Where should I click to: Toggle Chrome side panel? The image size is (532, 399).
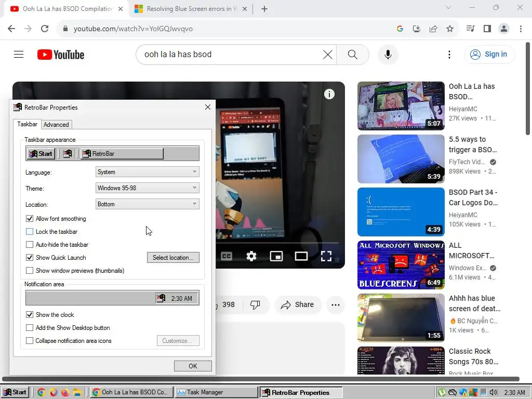487,29
